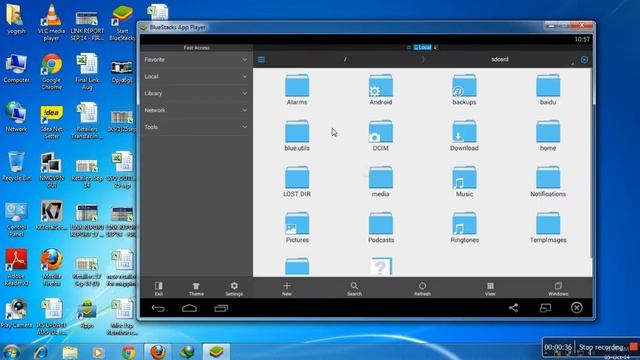Tap the Android home button
This screenshot has height=360, width=640.
[x=189, y=308]
